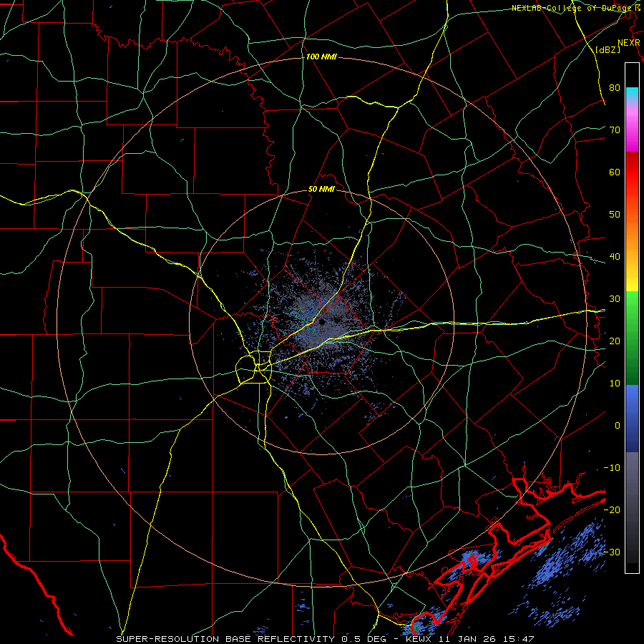Viewport: 644px width, 644px height.
Task: Click the SUPER-RESOLUTION BASE REFLECTIVITY caption text
Action: [x=225, y=639]
